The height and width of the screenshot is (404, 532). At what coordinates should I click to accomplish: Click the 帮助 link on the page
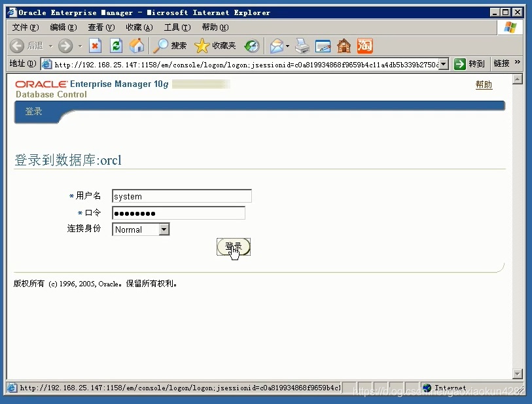pyautogui.click(x=484, y=84)
